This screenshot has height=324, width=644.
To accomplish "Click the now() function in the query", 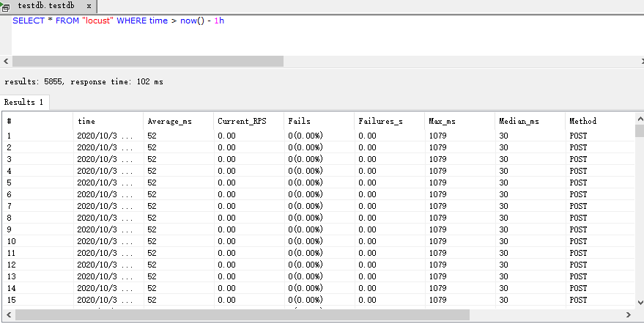I will pos(192,21).
